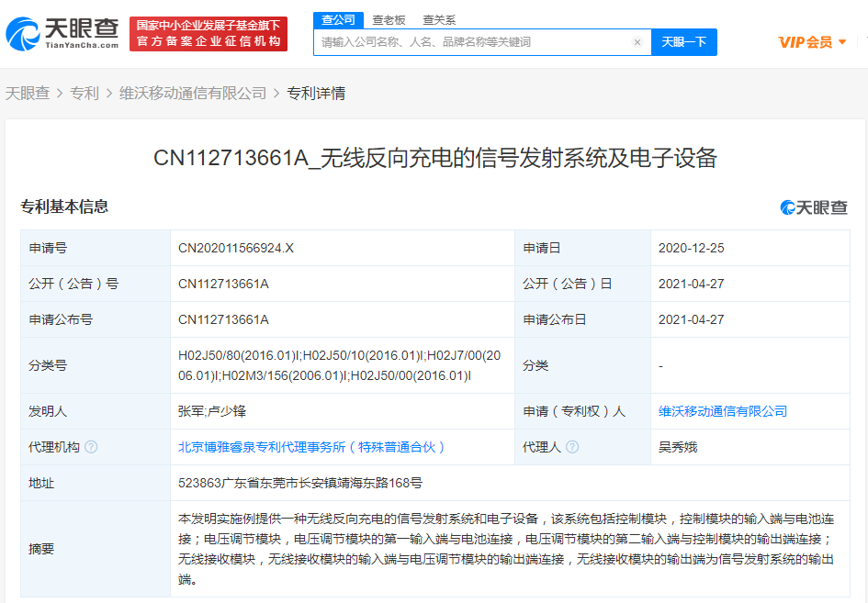Clear the search box with the X icon

click(637, 42)
